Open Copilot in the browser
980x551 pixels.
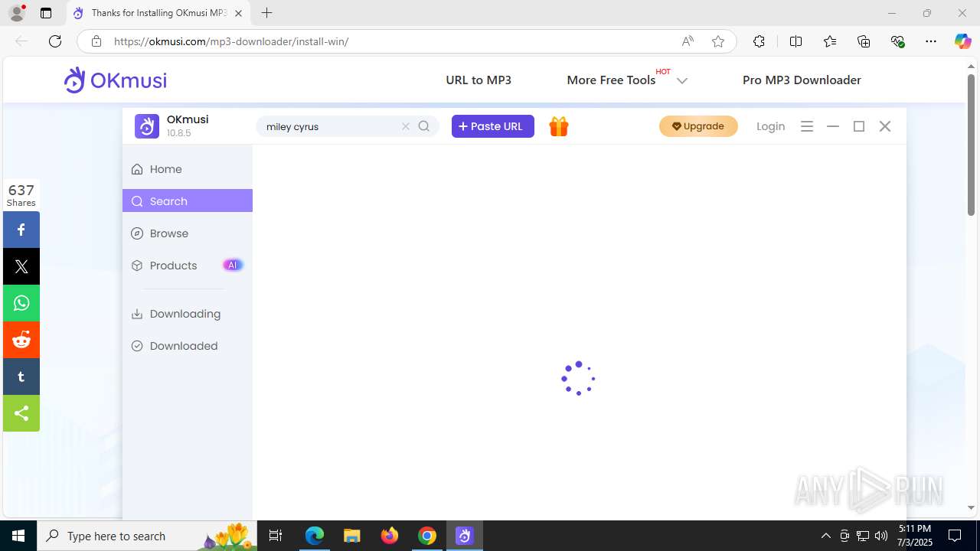click(963, 41)
